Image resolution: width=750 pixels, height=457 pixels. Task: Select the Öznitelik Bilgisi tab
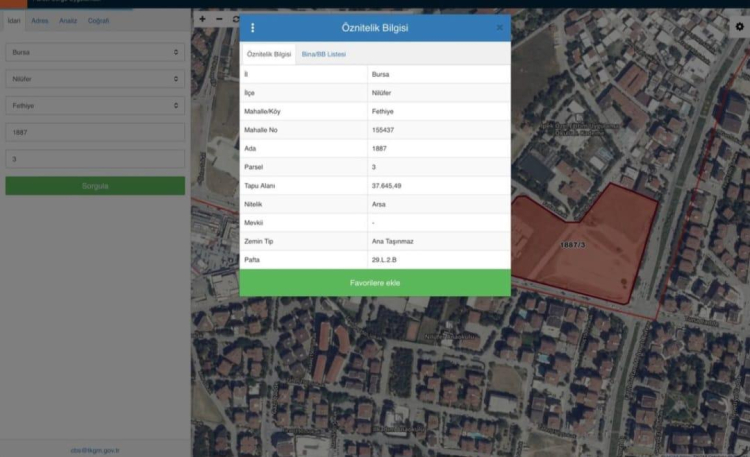(268, 54)
